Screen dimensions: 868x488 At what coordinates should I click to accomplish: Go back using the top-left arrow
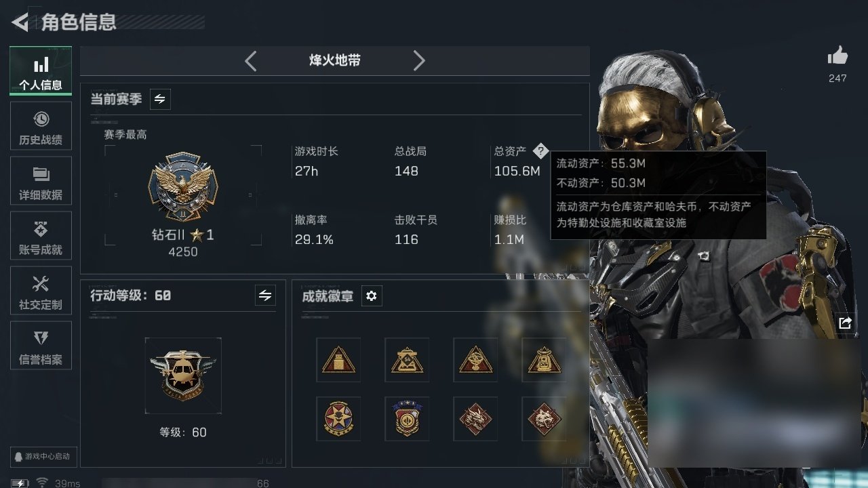point(20,22)
